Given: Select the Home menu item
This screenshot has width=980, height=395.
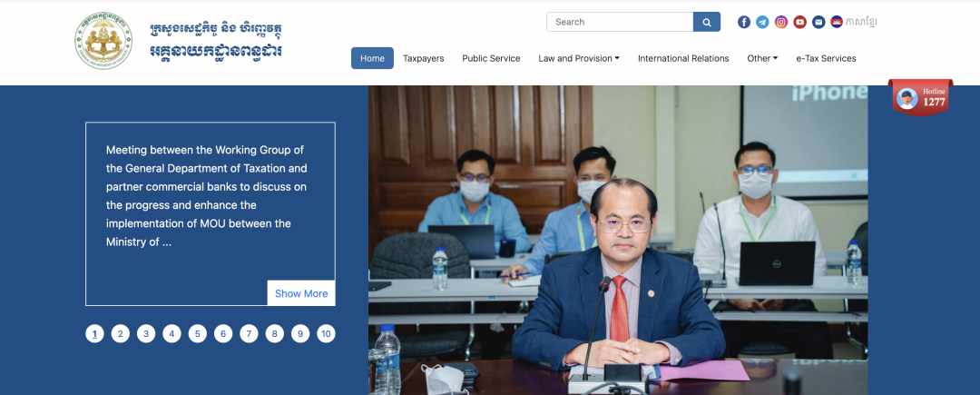Looking at the screenshot, I should (373, 58).
